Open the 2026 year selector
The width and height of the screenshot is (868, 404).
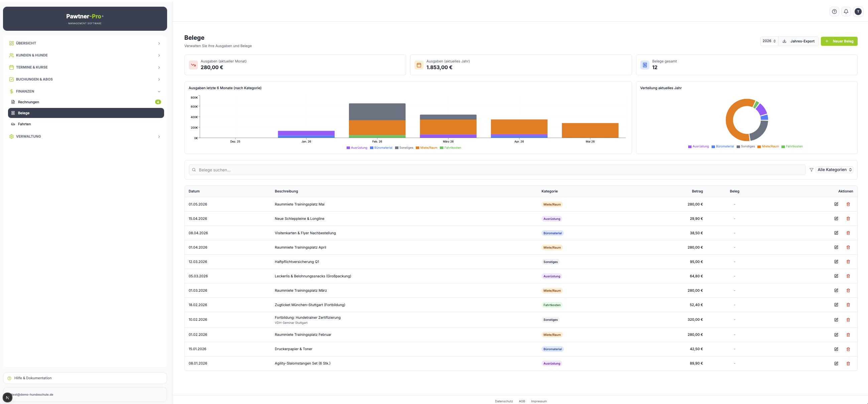point(769,41)
